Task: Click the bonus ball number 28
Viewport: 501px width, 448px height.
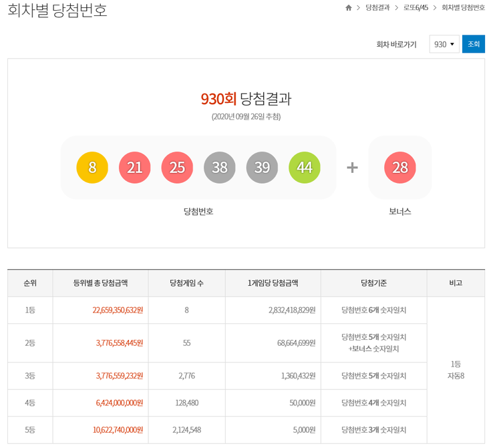Action: 400,168
